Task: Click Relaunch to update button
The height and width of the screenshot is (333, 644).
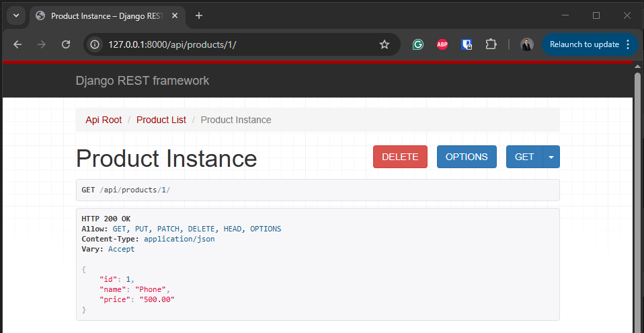Action: click(584, 44)
